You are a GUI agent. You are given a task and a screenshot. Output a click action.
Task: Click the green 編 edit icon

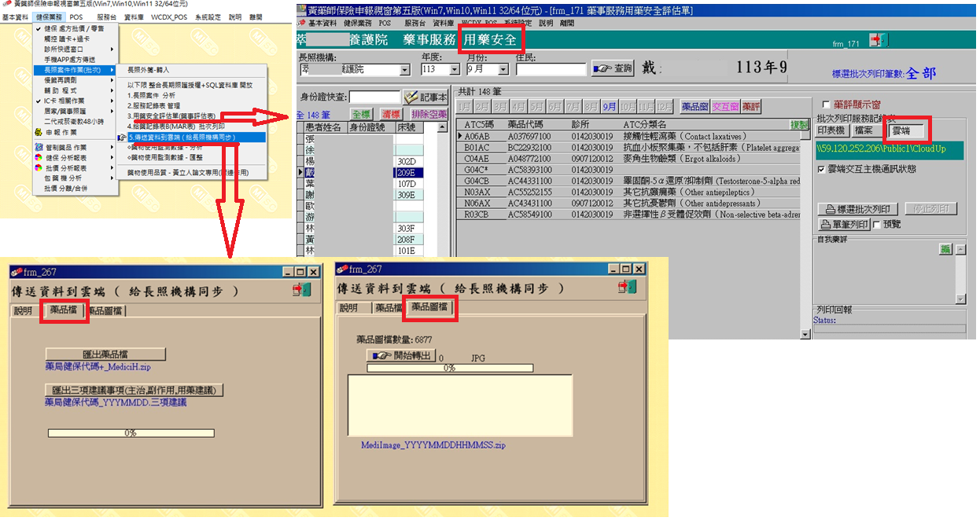tap(947, 248)
